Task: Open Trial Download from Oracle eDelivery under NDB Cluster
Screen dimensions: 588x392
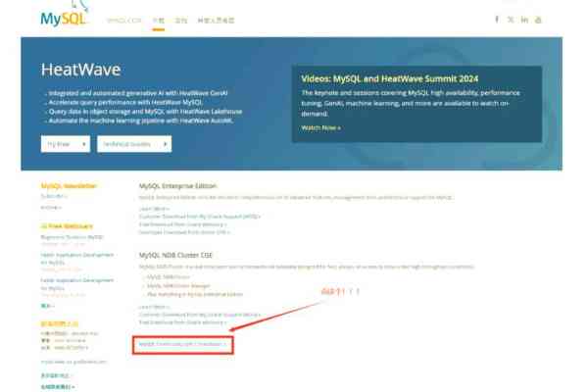Action: (x=183, y=322)
